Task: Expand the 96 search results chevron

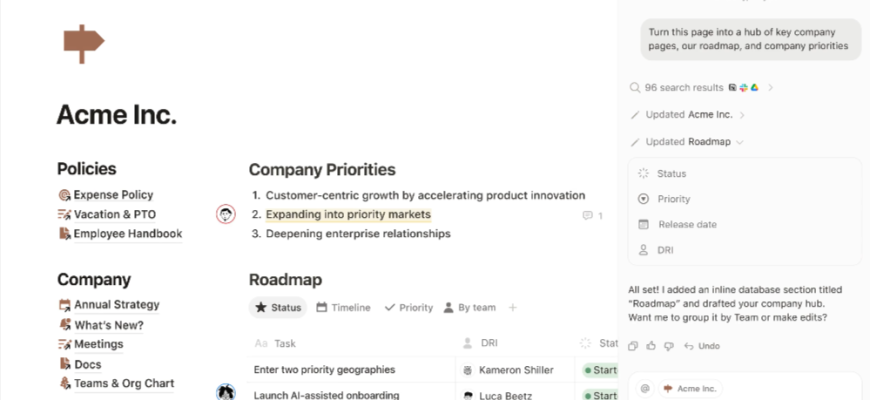Action: point(770,88)
